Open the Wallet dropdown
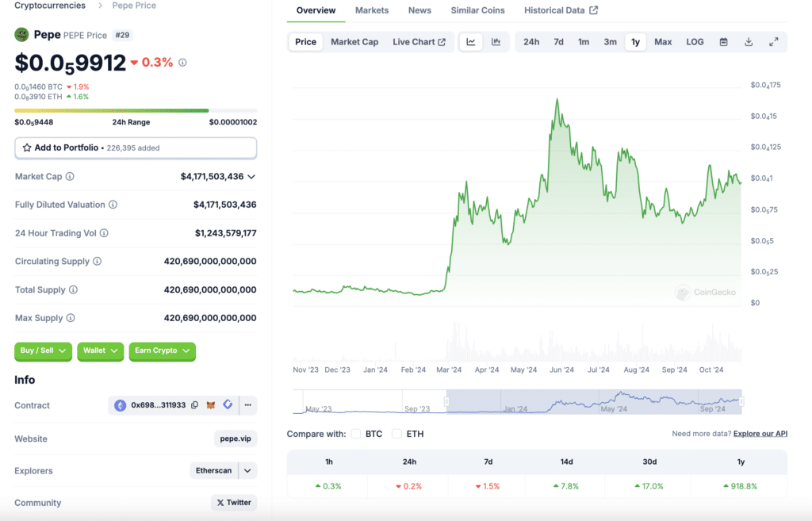 tap(101, 351)
